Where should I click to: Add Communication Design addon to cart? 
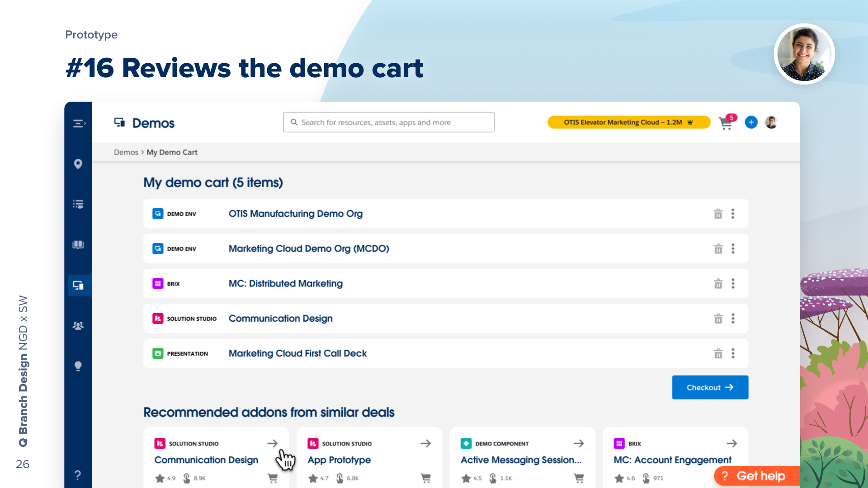273,478
